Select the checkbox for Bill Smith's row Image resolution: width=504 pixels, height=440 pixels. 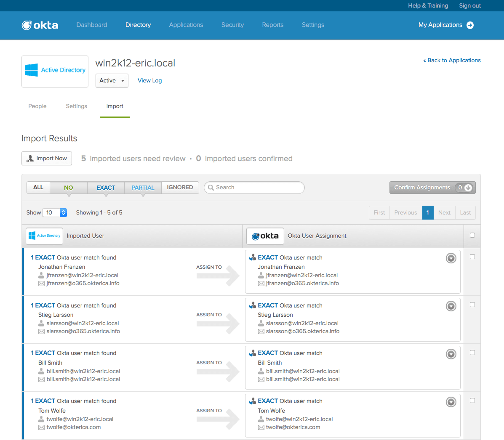pos(472,353)
